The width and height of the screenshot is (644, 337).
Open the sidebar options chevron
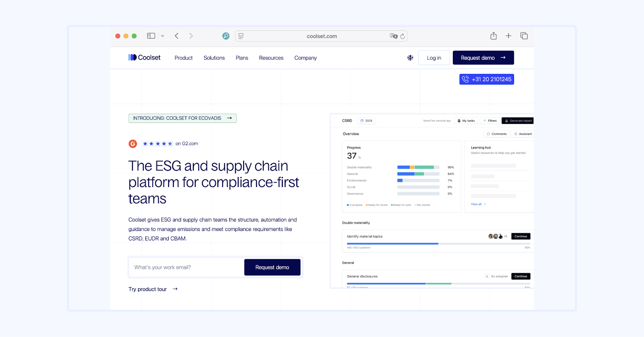(163, 36)
